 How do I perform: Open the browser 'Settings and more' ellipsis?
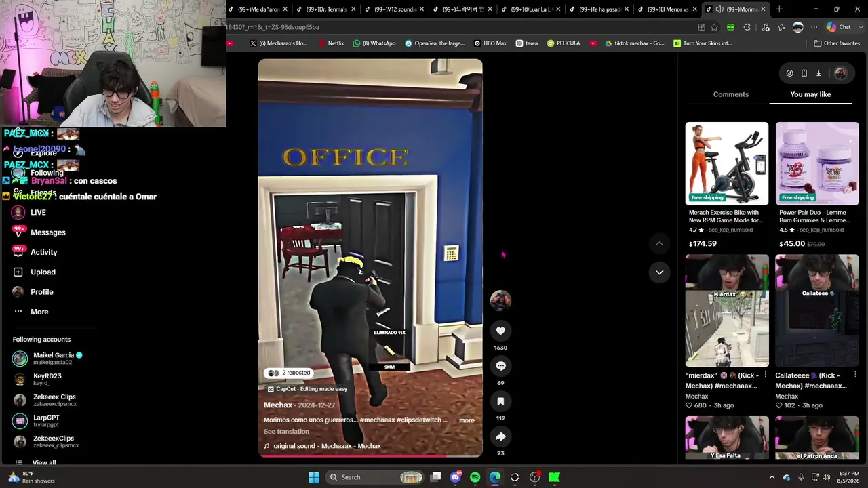click(814, 27)
